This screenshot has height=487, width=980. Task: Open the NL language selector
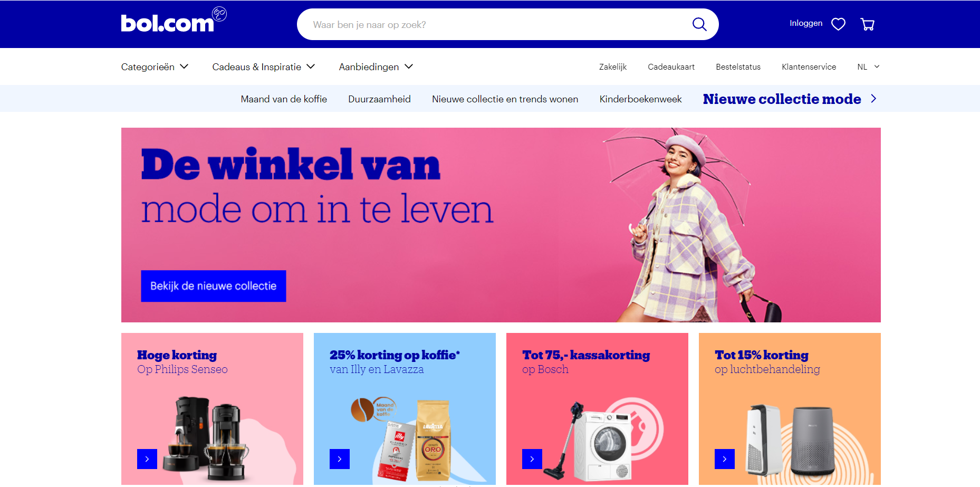click(x=868, y=67)
